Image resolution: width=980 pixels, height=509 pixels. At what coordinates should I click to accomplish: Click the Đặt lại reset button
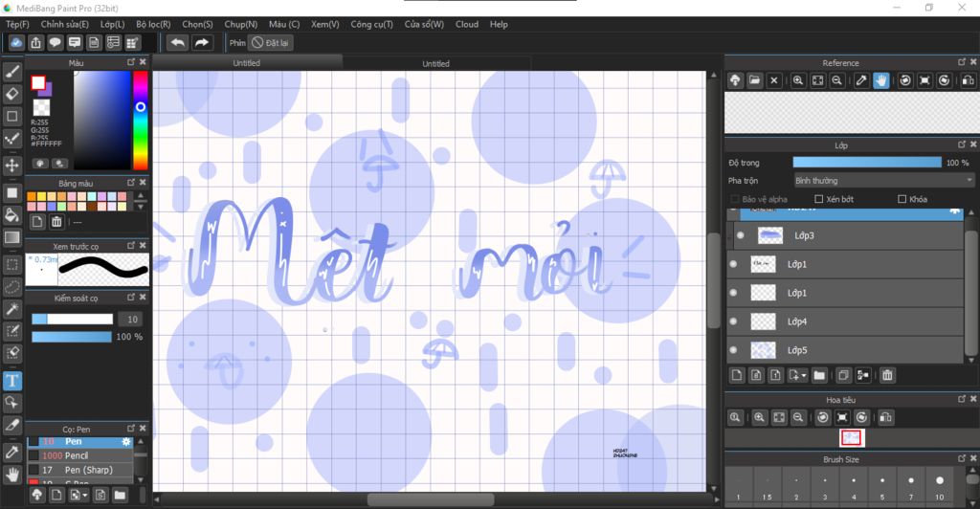[271, 42]
